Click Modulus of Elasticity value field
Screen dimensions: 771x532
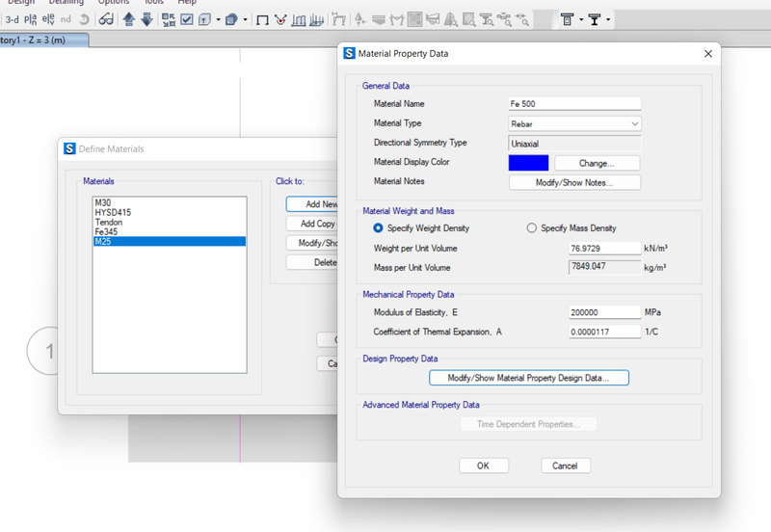click(605, 312)
